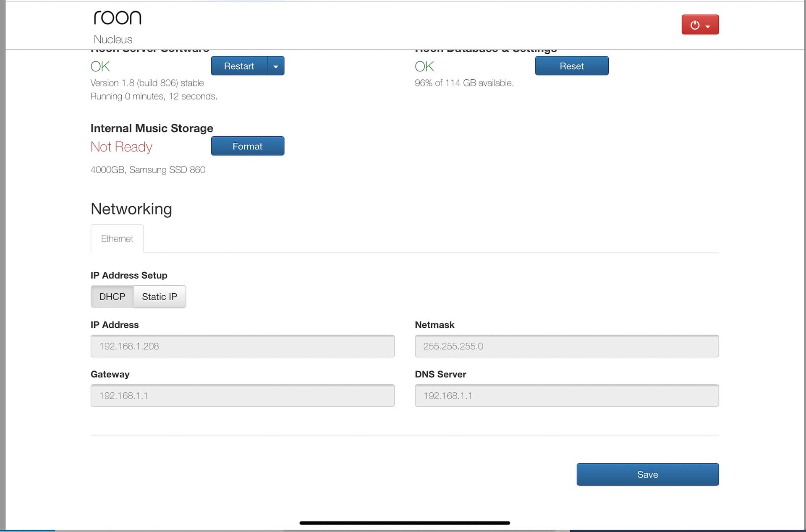Click the OK status under Roon Database
This screenshot has width=806, height=532.
(x=424, y=66)
